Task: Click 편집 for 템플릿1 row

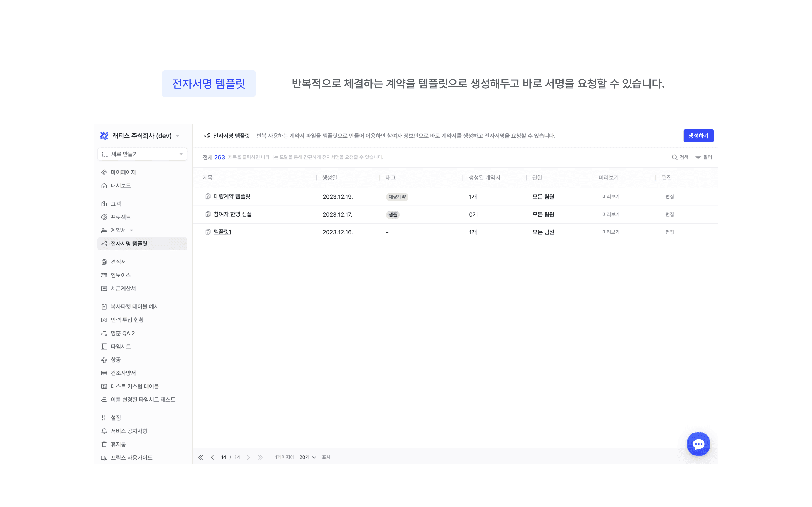Action: tap(669, 232)
